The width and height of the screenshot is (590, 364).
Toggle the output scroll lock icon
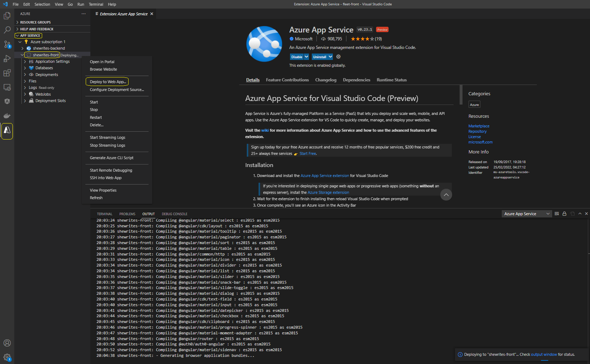(x=564, y=214)
